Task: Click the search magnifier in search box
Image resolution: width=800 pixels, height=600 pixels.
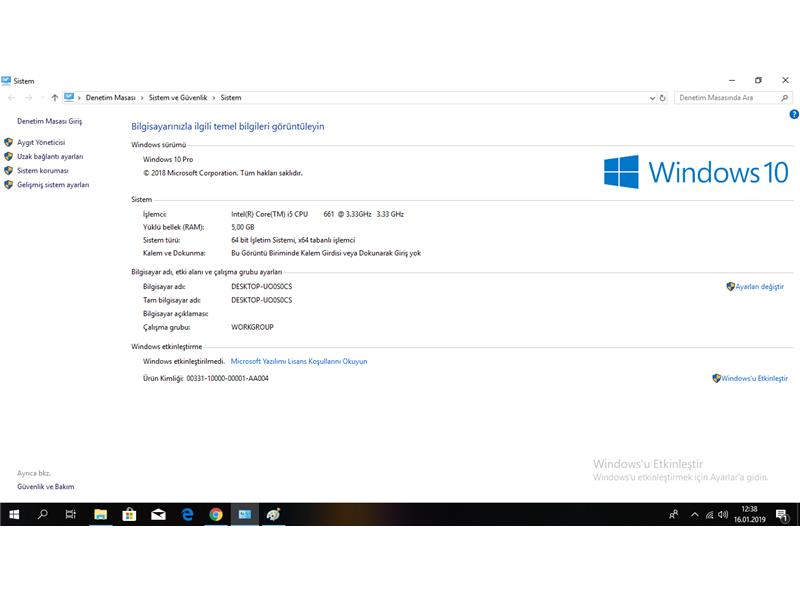Action: click(785, 97)
